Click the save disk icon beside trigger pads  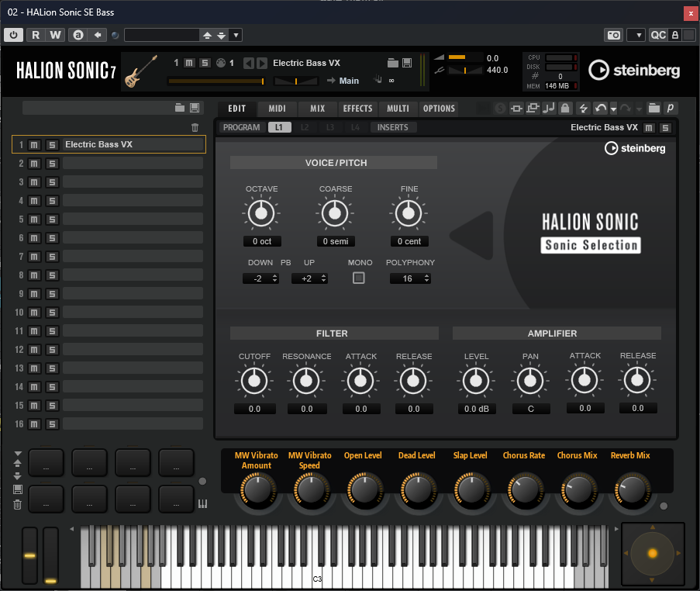click(x=17, y=489)
